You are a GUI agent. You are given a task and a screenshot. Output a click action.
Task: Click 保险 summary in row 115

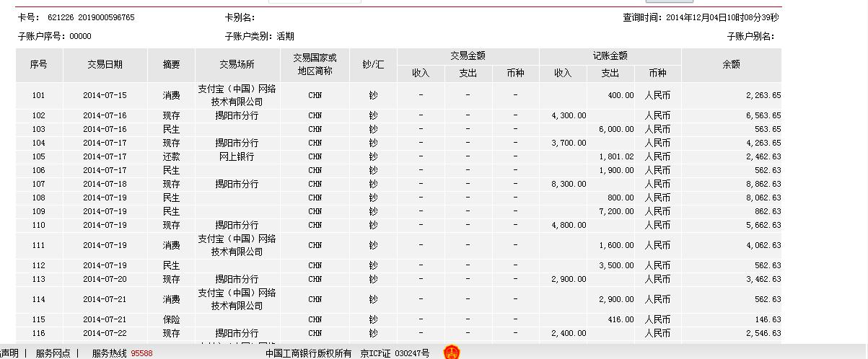coord(171,319)
